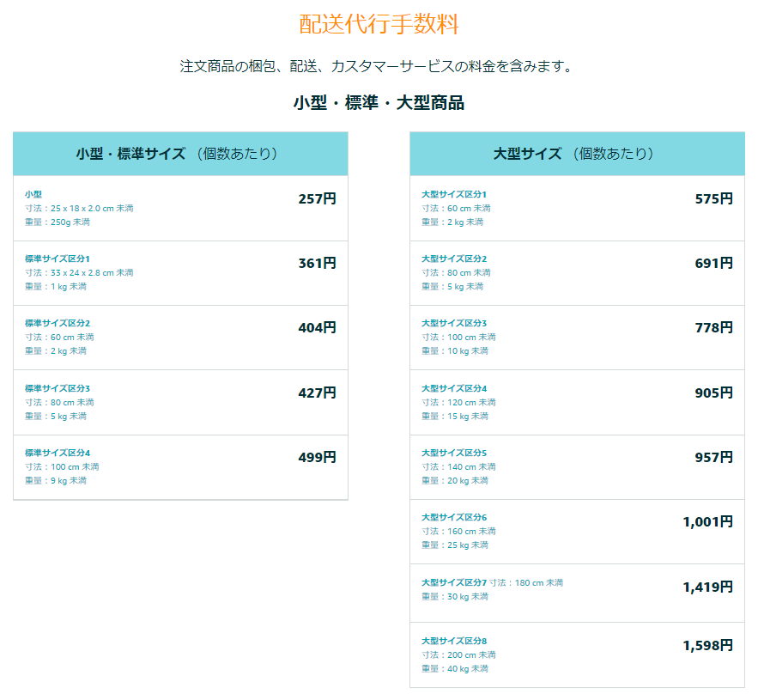The image size is (764, 700).
Task: Click the 標準サイズ区分3 label
Action: (x=58, y=388)
